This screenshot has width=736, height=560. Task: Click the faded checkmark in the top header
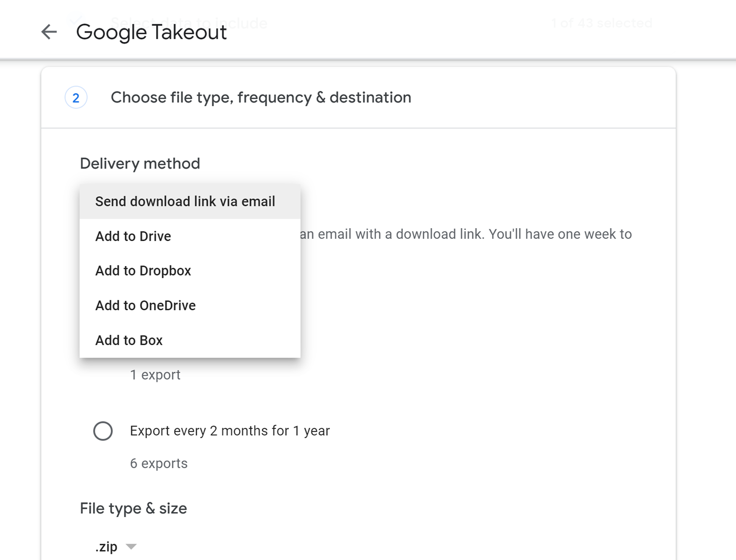tap(76, 20)
